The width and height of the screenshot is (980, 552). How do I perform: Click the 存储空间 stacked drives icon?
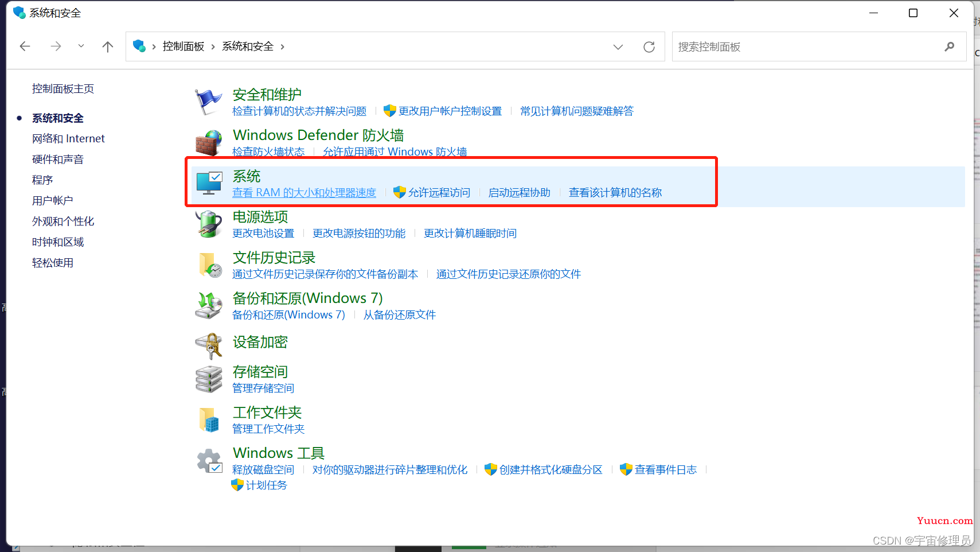(x=208, y=379)
